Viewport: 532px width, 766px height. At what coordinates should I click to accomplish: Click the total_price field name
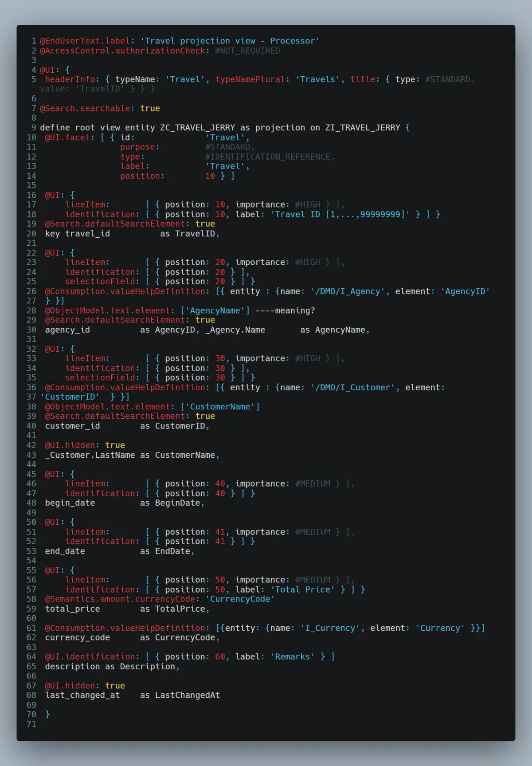coord(73,609)
